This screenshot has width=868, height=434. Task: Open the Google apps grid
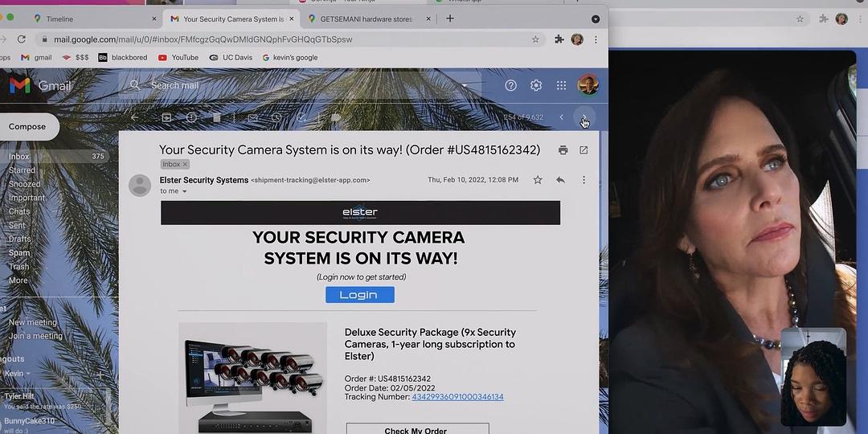[561, 85]
